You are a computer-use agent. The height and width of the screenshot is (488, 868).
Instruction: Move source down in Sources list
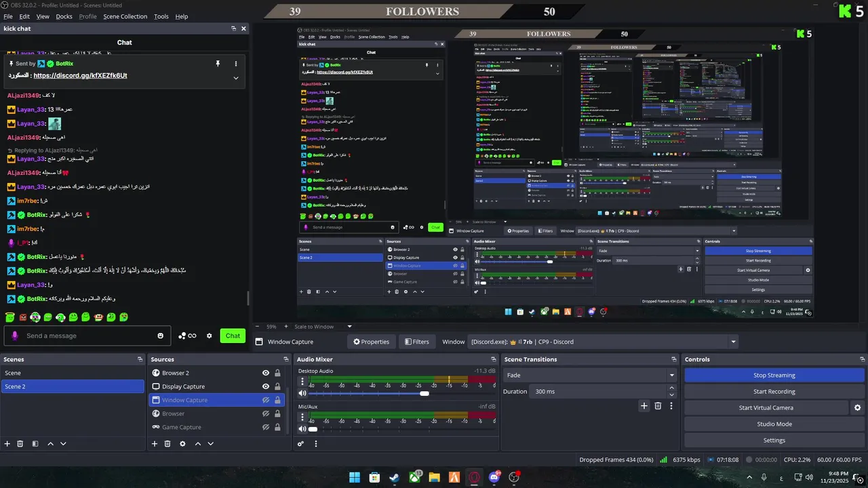click(x=211, y=444)
